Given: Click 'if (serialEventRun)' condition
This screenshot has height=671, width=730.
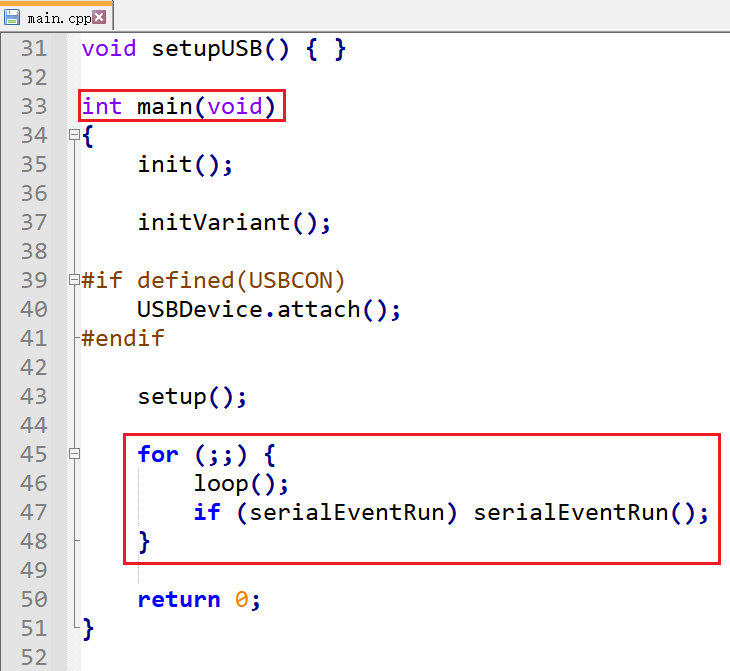Looking at the screenshot, I should 325,513.
